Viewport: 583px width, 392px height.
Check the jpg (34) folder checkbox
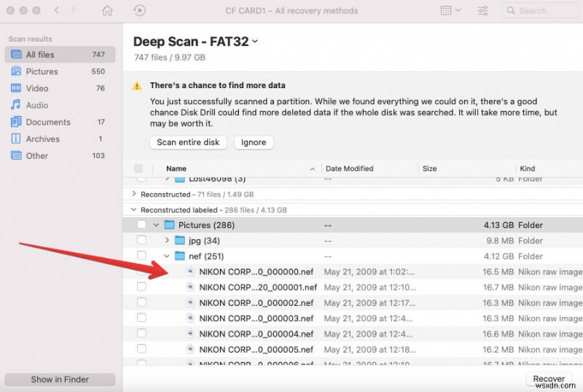click(141, 240)
